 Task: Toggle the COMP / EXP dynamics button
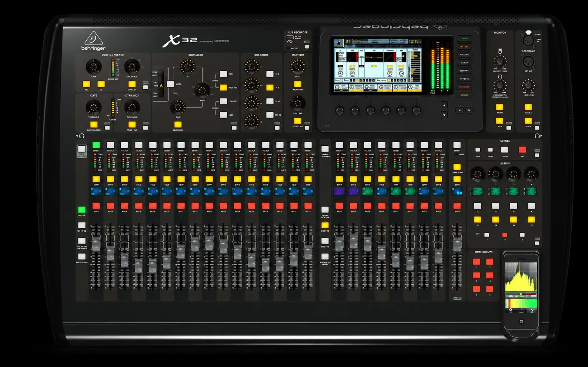click(x=132, y=125)
